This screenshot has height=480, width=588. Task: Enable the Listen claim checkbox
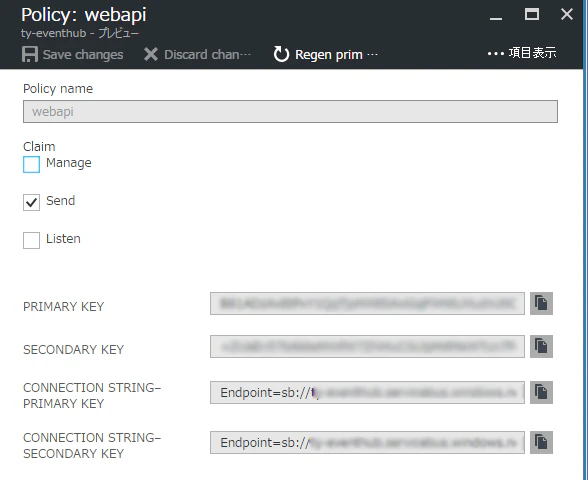click(32, 240)
